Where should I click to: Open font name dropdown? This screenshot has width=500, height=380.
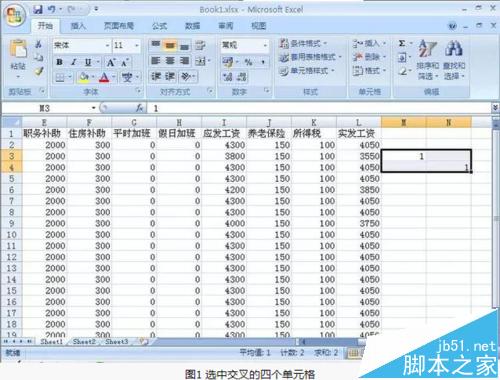(x=107, y=45)
